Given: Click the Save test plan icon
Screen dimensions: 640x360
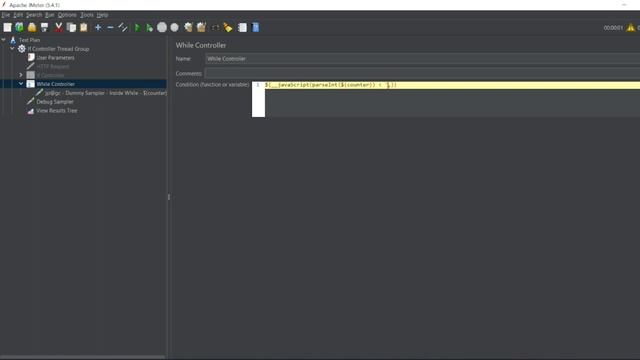Looking at the screenshot, I should tap(44, 27).
